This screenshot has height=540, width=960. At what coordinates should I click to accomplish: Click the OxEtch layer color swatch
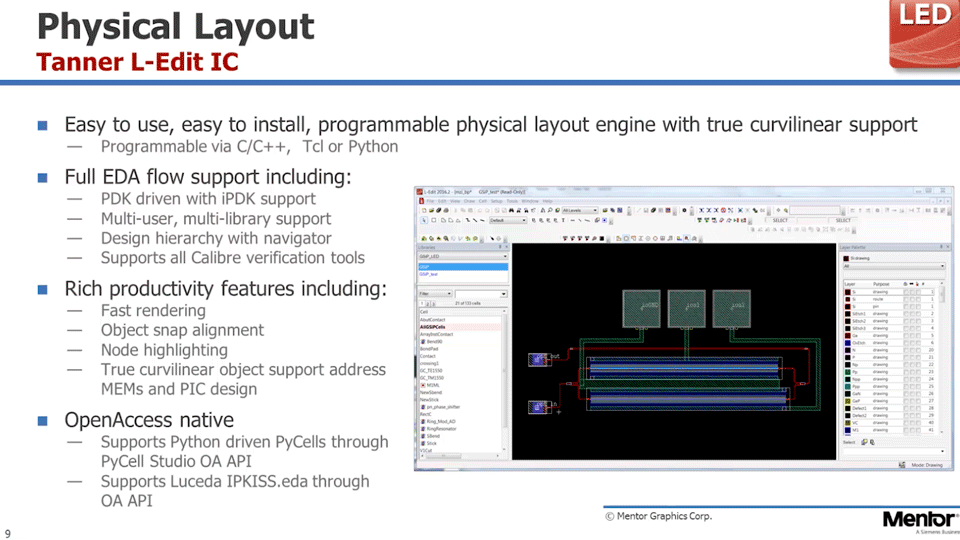click(x=848, y=343)
